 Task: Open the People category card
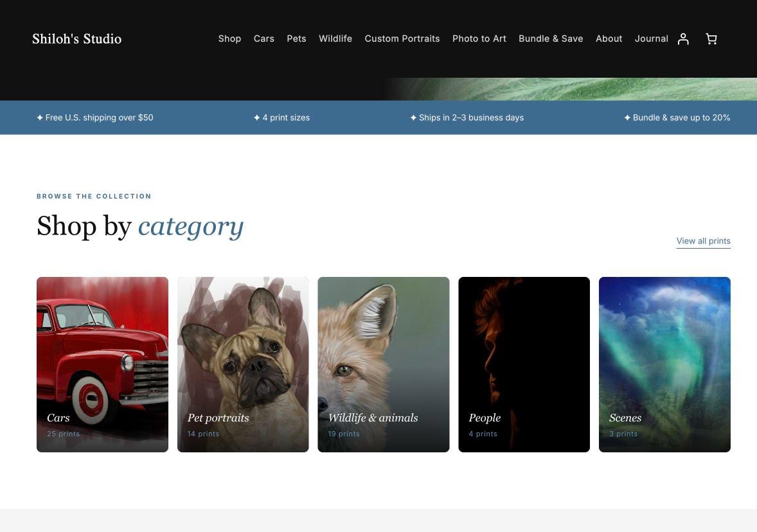524,364
